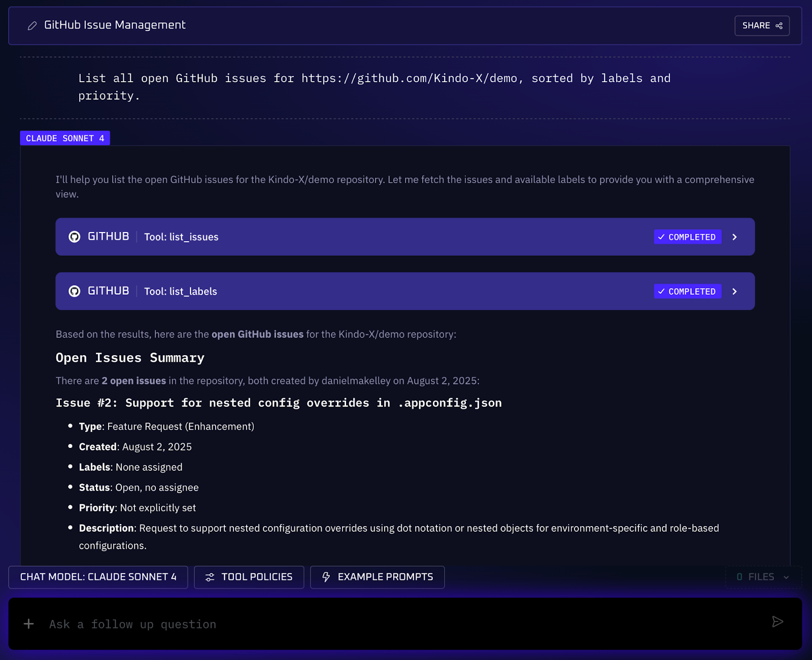Click 'Priority: Not explicitly set' bullet
The image size is (812, 660).
(x=137, y=508)
